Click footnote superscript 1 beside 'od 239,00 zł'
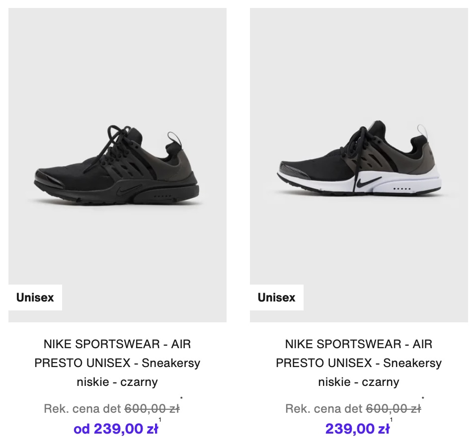The image size is (476, 448). pyautogui.click(x=160, y=420)
